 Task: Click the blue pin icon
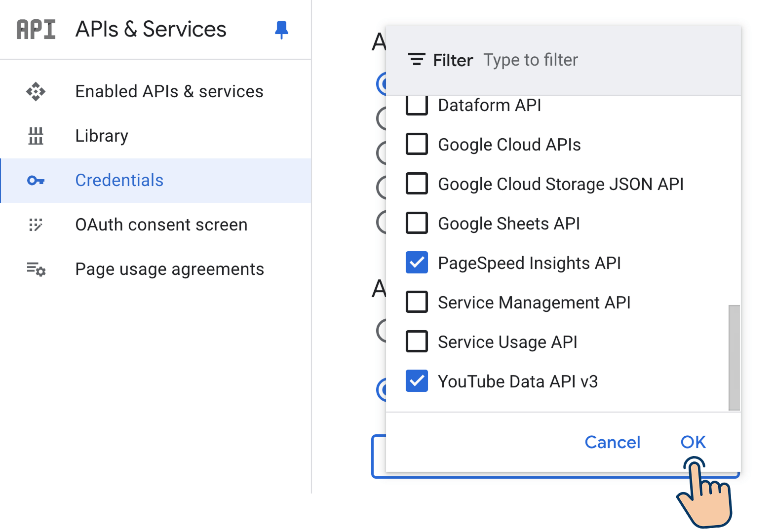281,30
